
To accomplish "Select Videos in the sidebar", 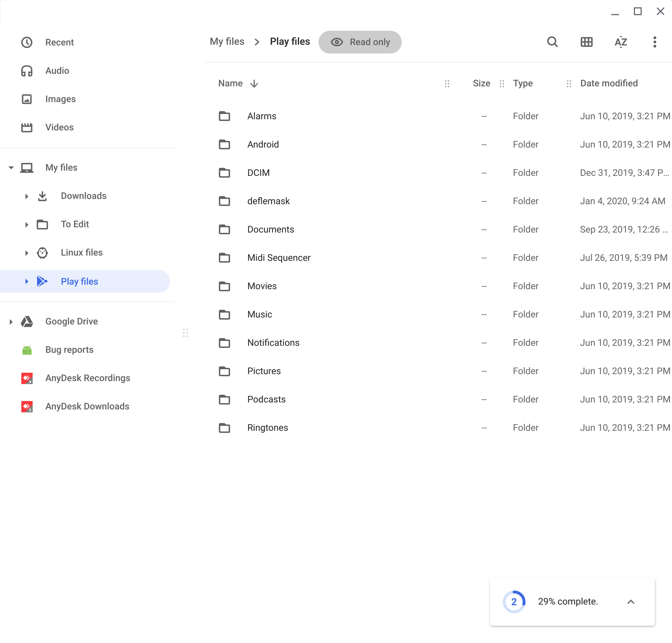I will pos(59,127).
